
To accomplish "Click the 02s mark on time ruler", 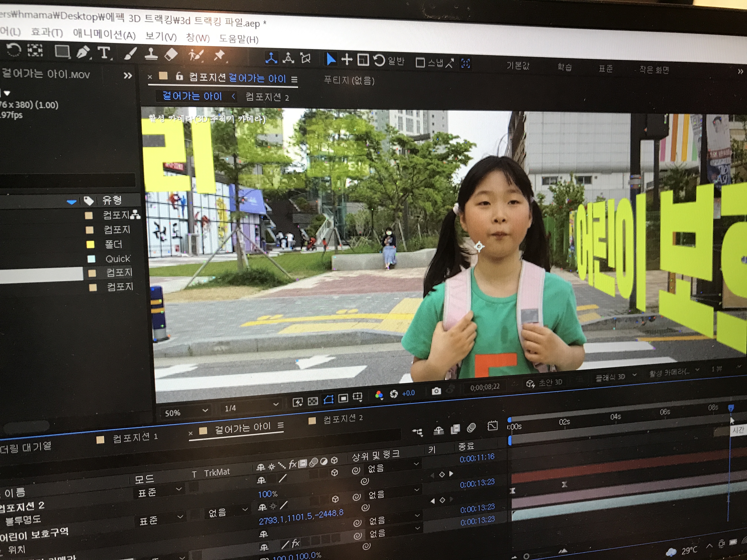I will click(x=564, y=422).
